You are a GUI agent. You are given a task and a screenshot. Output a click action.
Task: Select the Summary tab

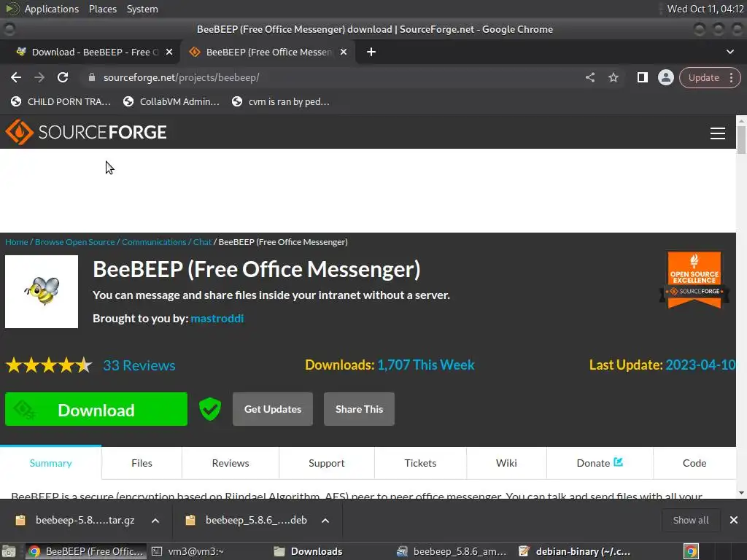pos(50,463)
